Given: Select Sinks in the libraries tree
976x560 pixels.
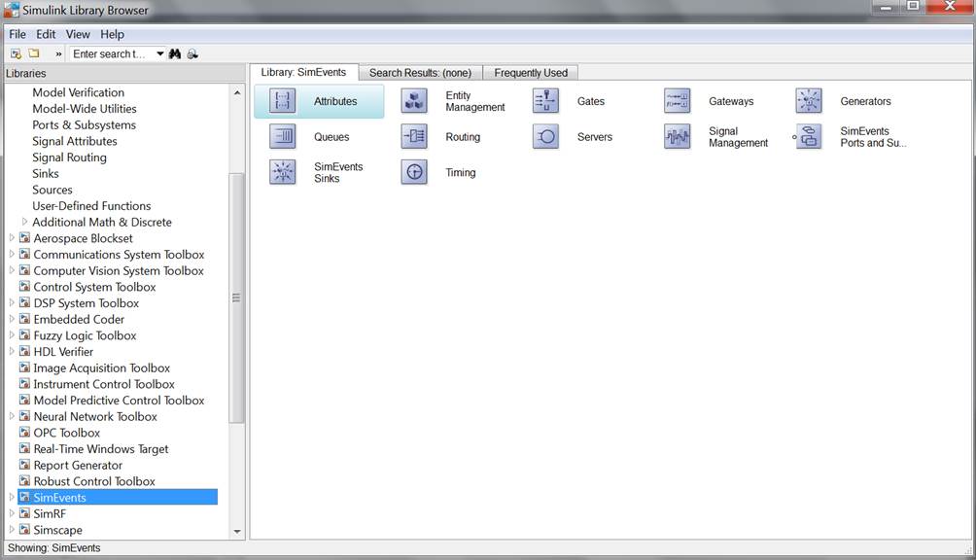Looking at the screenshot, I should pyautogui.click(x=46, y=173).
